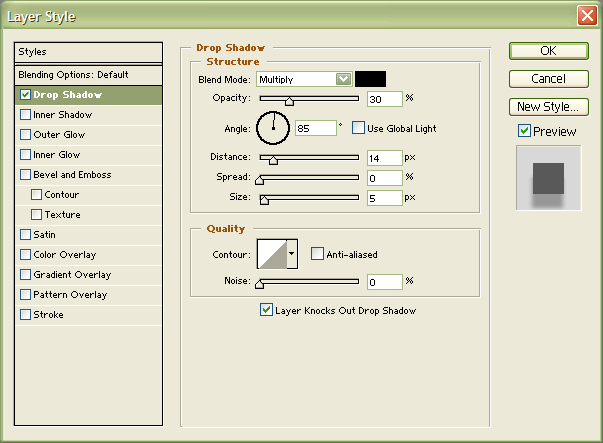This screenshot has width=603, height=443.
Task: Enable the Gradient Overlay checkbox
Action: click(x=25, y=275)
